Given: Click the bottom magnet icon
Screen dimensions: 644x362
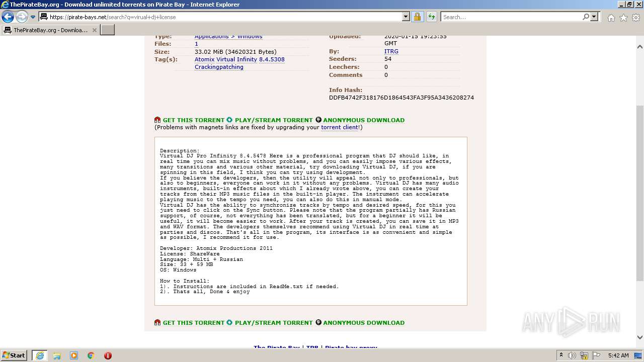Looking at the screenshot, I should (157, 323).
